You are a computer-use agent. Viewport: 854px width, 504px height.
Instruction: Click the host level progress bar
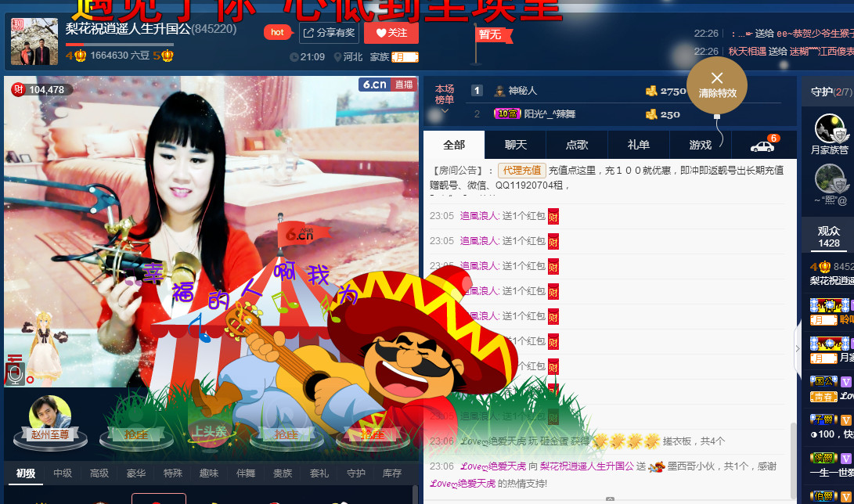119,44
